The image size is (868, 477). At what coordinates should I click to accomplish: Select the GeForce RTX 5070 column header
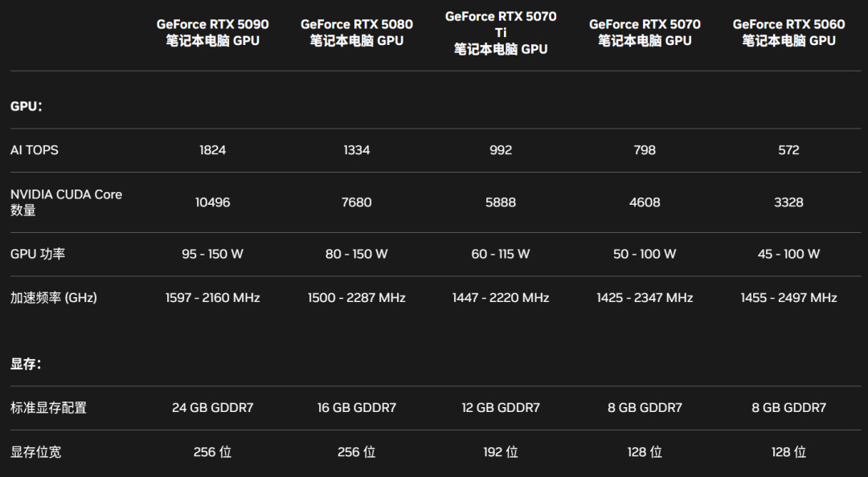tap(645, 32)
